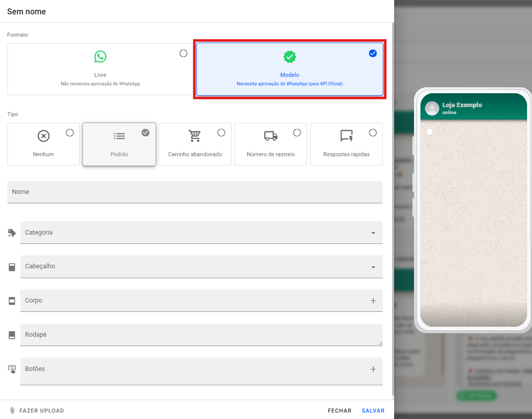The width and height of the screenshot is (532, 419).
Task: Click the green verified badge Modelo icon
Action: 290,57
